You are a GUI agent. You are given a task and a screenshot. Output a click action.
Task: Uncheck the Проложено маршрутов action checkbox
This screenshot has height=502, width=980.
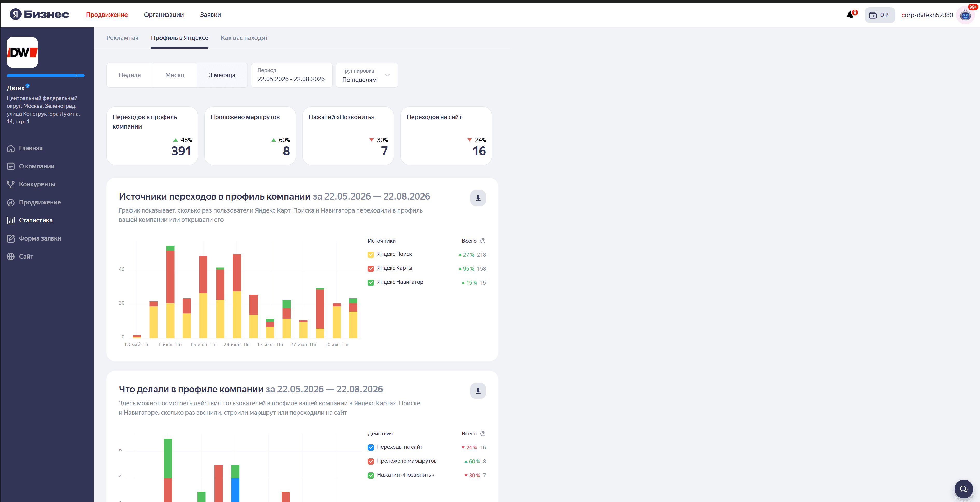pyautogui.click(x=371, y=461)
